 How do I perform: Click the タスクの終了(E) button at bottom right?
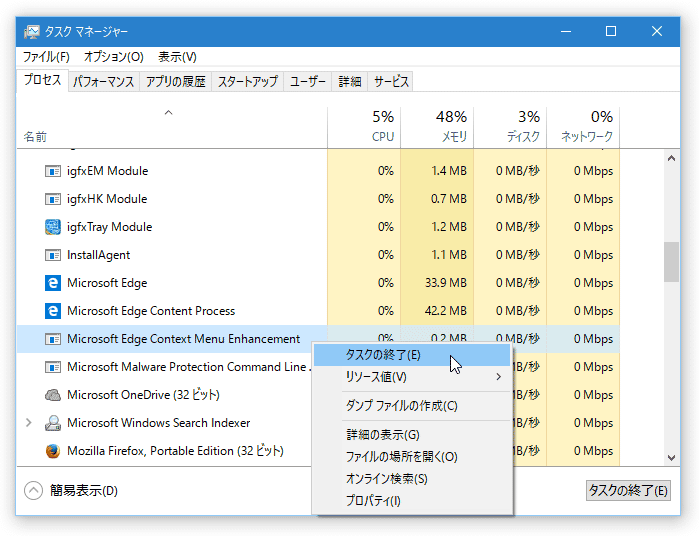click(x=628, y=491)
